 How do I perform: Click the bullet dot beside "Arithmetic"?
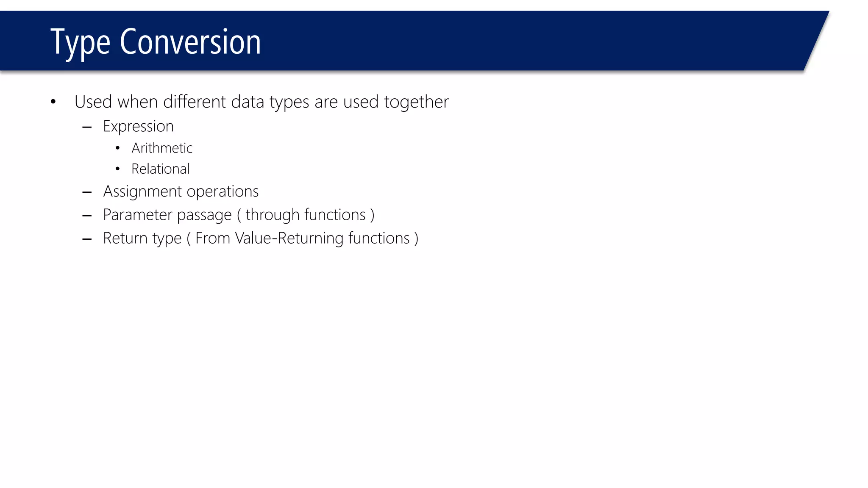(117, 148)
